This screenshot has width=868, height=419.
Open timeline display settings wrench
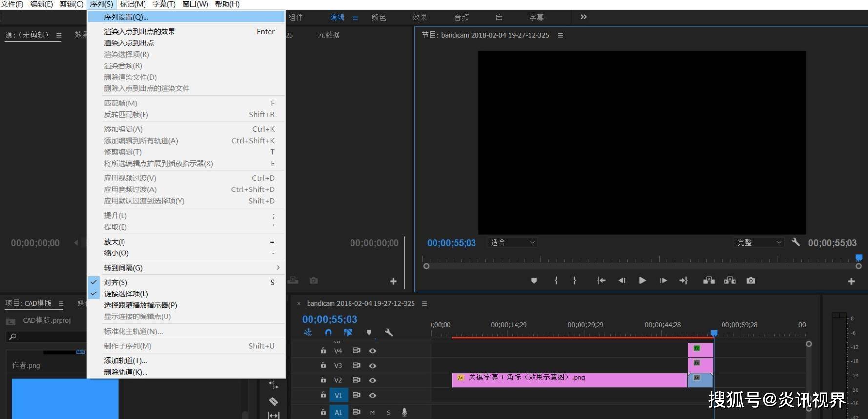click(x=389, y=333)
